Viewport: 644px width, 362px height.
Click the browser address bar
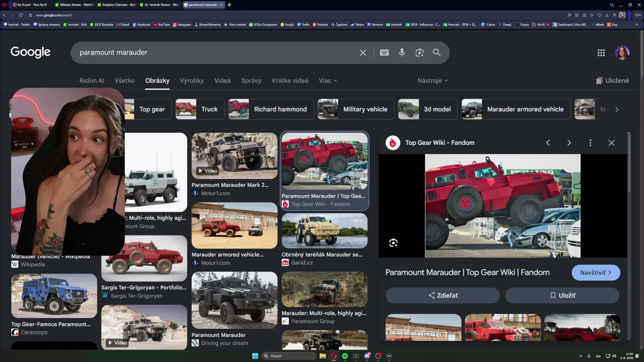coord(297,15)
